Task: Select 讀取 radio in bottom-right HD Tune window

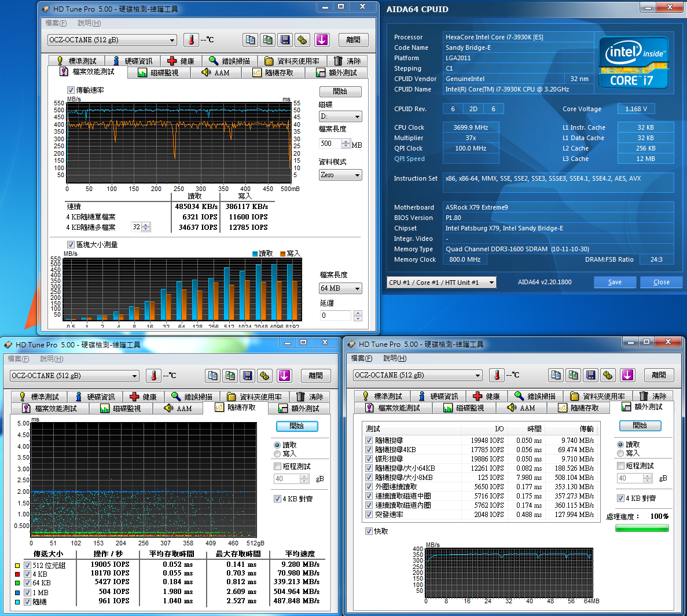Action: 620,444
